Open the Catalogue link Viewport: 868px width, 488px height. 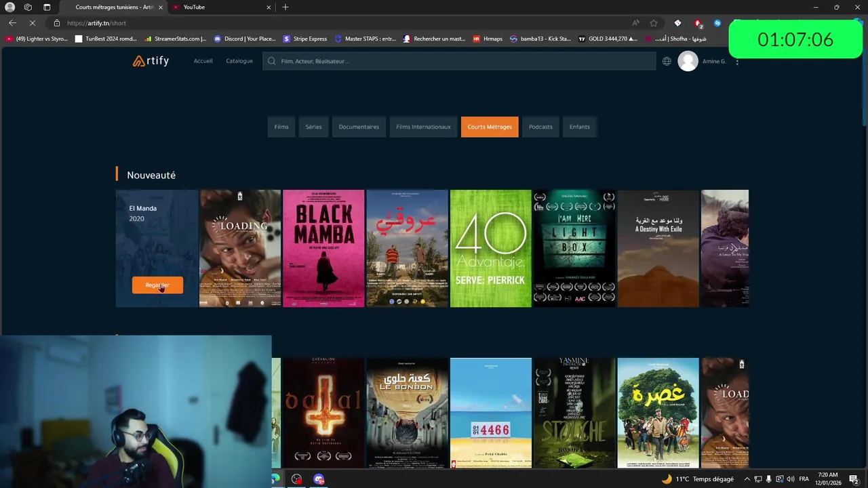tap(239, 61)
